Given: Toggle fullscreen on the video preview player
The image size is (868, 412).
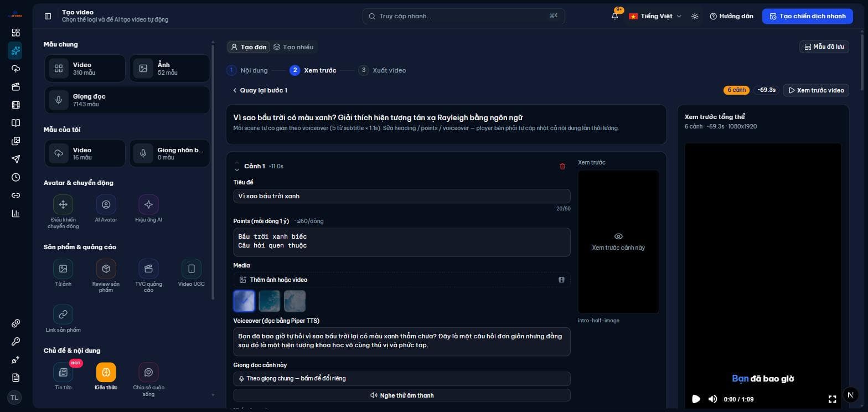Looking at the screenshot, I should click(x=832, y=399).
